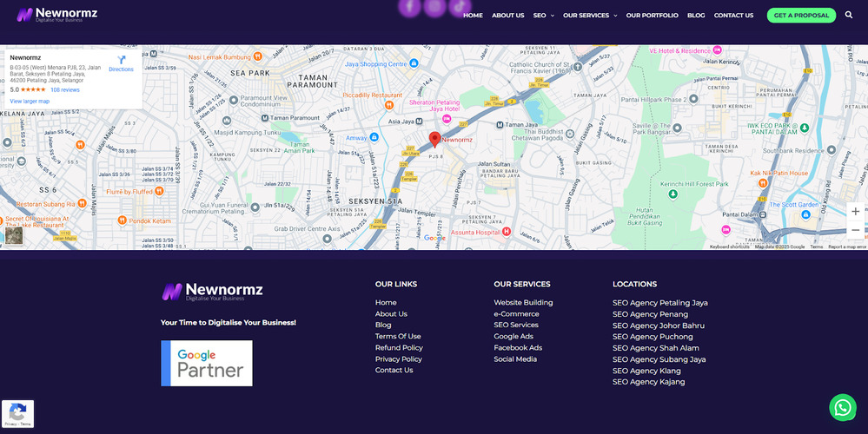Open the WhatsApp chat bubble
The image size is (868, 434).
(843, 407)
